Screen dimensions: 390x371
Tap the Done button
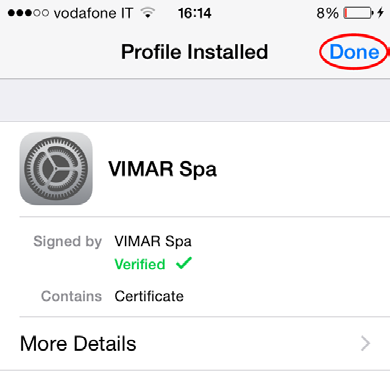tap(354, 52)
